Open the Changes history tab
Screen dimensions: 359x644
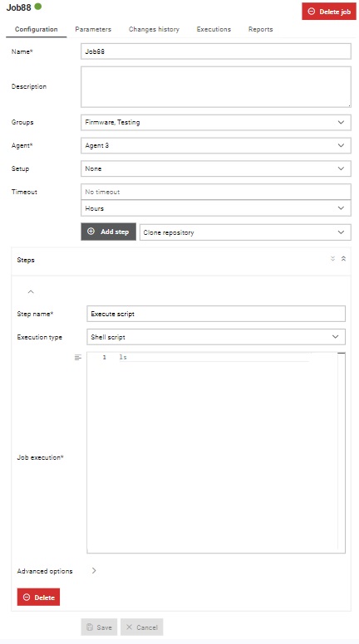point(154,29)
